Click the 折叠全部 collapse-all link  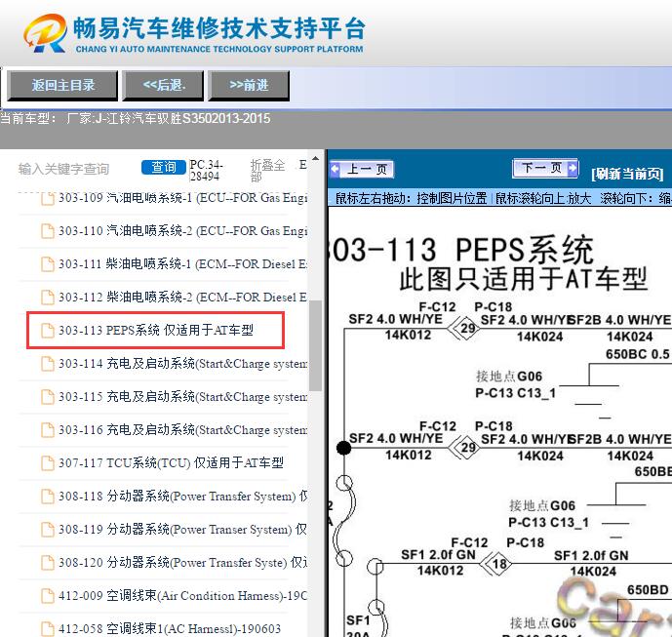pyautogui.click(x=267, y=170)
